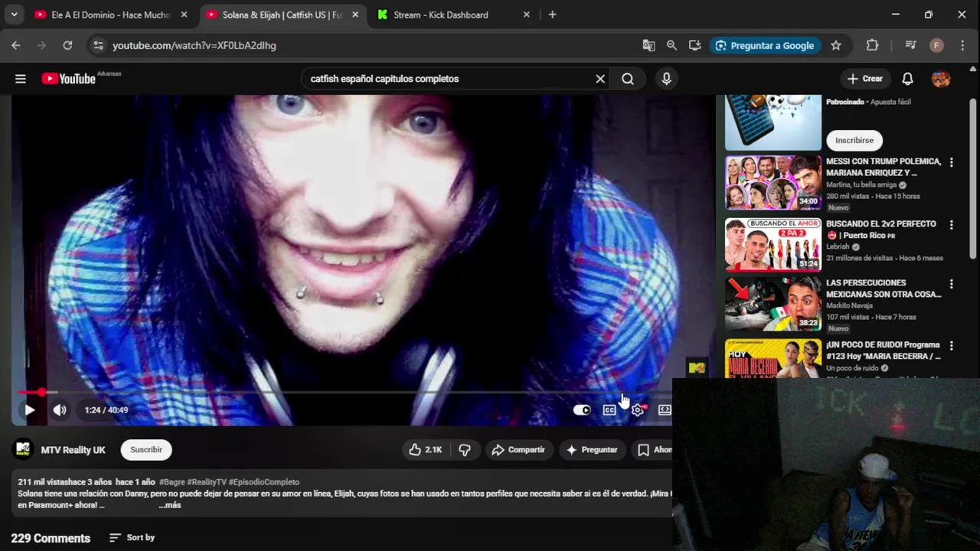Subscribe with the Suscribir button
980x551 pixels.
point(146,450)
